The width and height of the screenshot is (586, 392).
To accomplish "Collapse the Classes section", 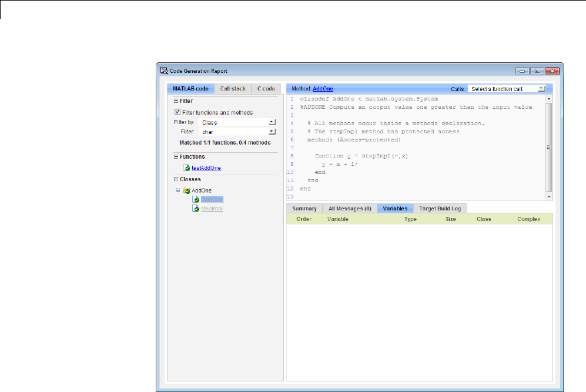I will click(176, 179).
